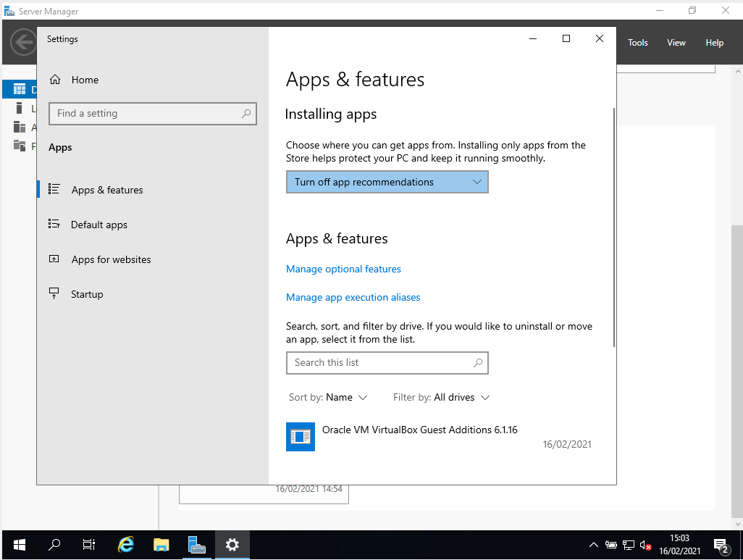Open the View menu in Server Manager
The width and height of the screenshot is (743, 560).
676,42
